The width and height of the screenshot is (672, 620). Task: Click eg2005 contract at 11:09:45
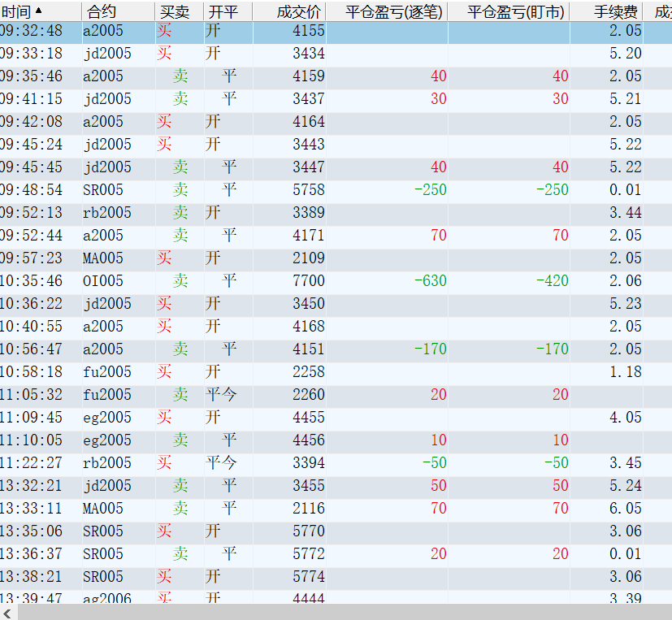coord(107,417)
